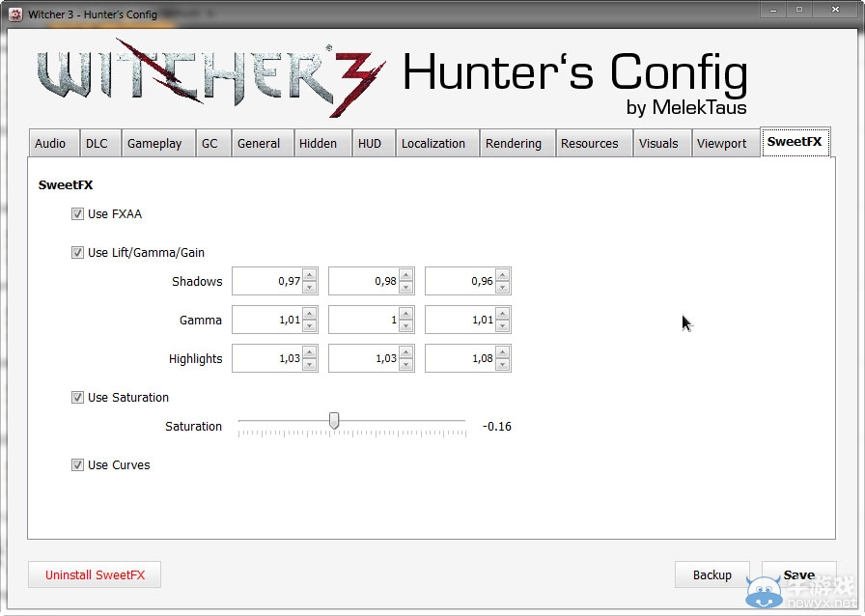Click the Hunter's Config window icon
The image size is (865, 616).
15,14
